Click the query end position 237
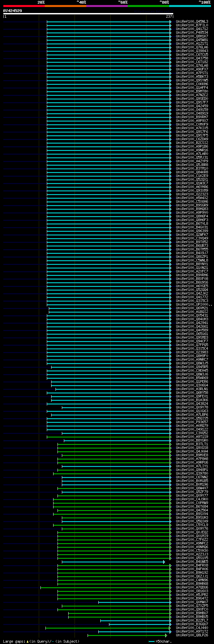 [169, 16]
